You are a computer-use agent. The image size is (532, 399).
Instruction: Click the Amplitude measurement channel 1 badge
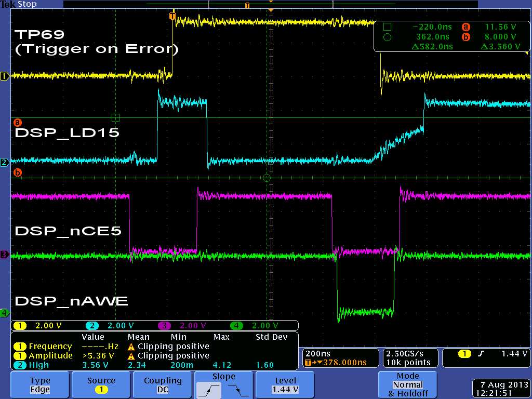pyautogui.click(x=20, y=355)
